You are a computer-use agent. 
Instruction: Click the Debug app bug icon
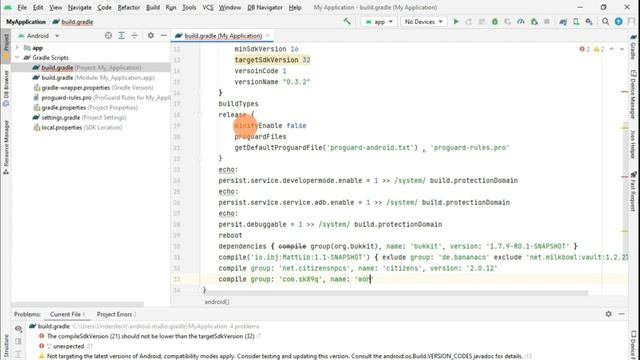pyautogui.click(x=495, y=22)
